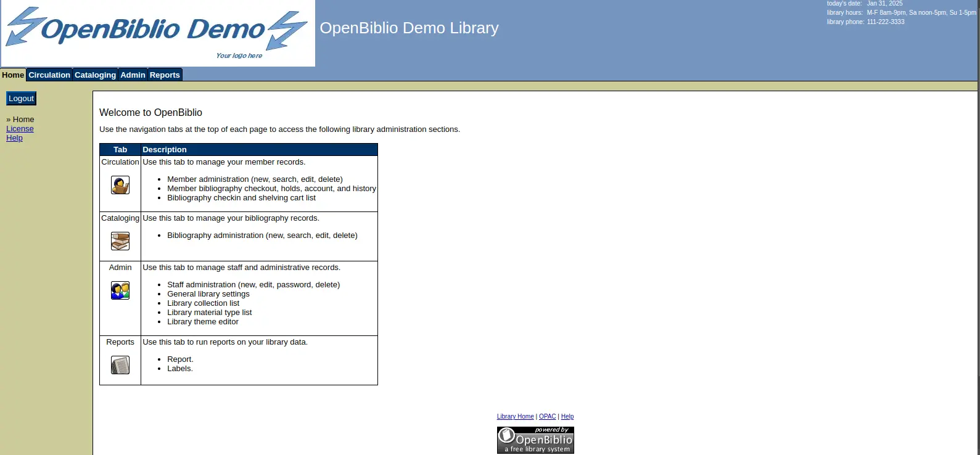Click the "Tab" column header
This screenshot has height=455, width=980.
point(120,150)
